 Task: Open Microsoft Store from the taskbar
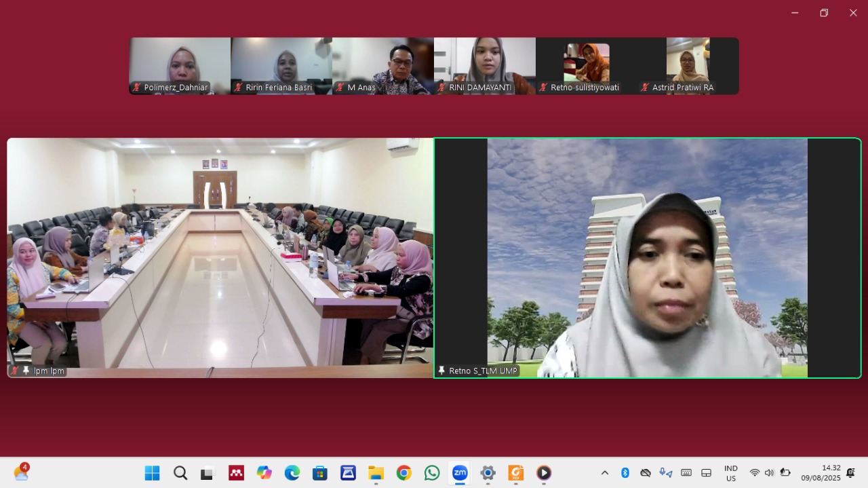pyautogui.click(x=320, y=473)
